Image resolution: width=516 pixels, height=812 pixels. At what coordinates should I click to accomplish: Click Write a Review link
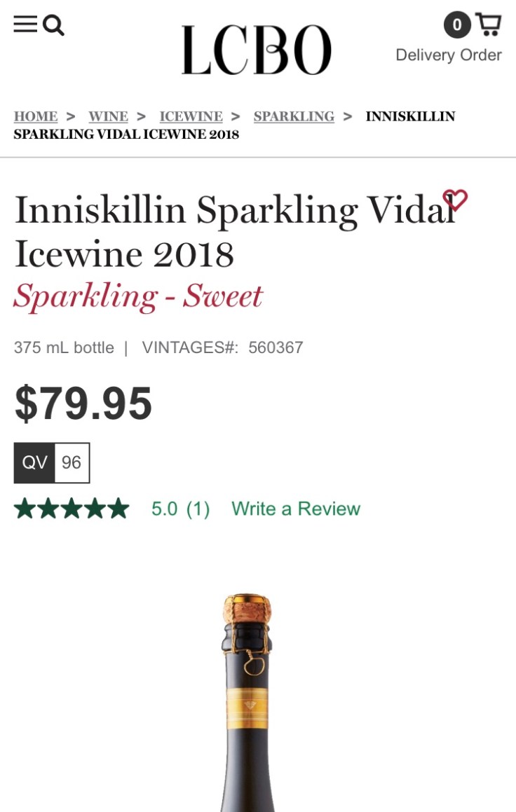(296, 509)
